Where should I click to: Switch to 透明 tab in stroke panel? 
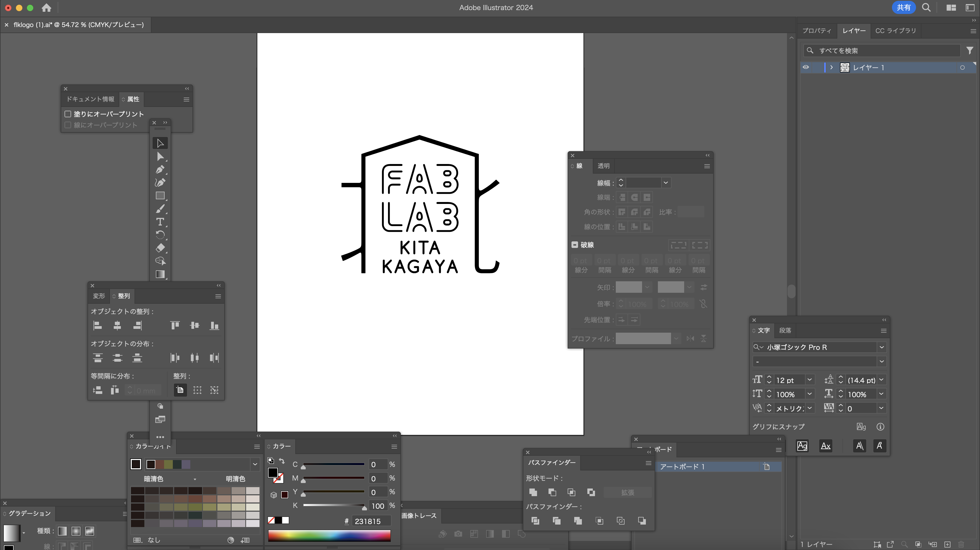(x=603, y=166)
